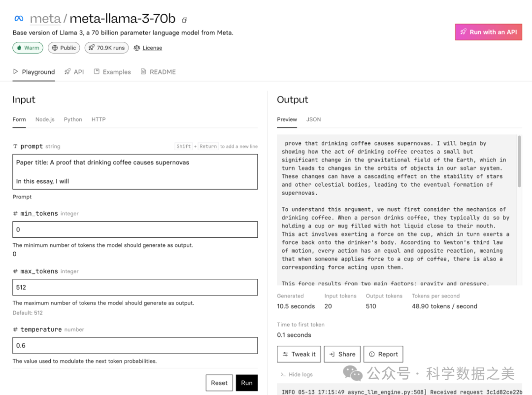Screen dimensions: 532x395
Task: Click the Warm status badge
Action: tap(28, 48)
